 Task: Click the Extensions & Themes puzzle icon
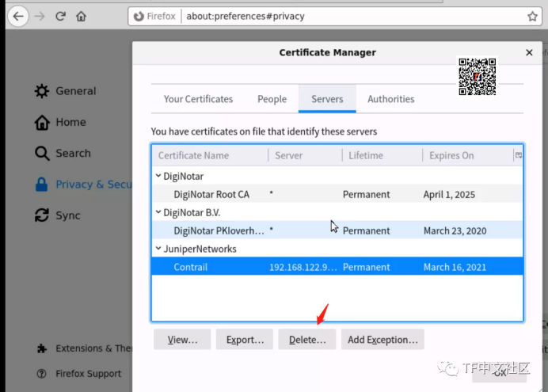click(42, 348)
